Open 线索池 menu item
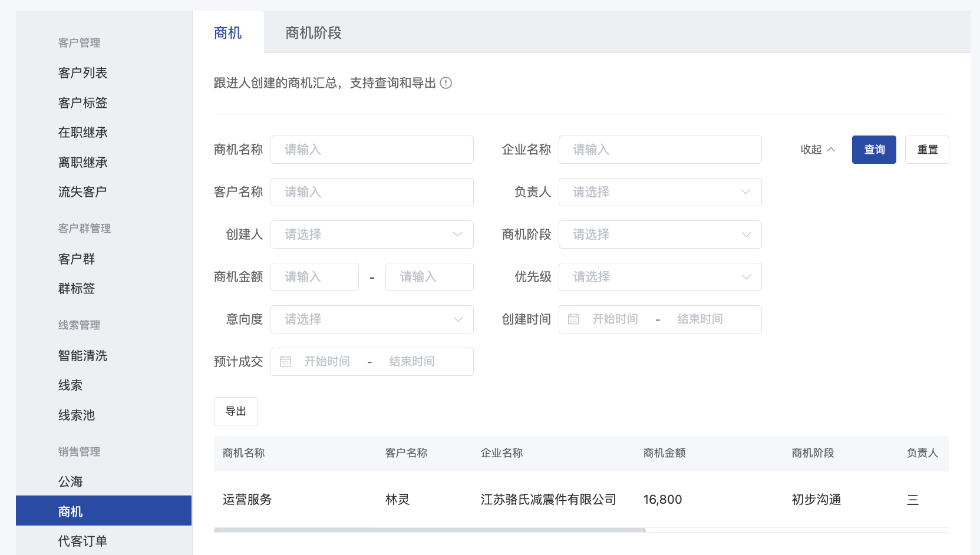 coord(77,415)
